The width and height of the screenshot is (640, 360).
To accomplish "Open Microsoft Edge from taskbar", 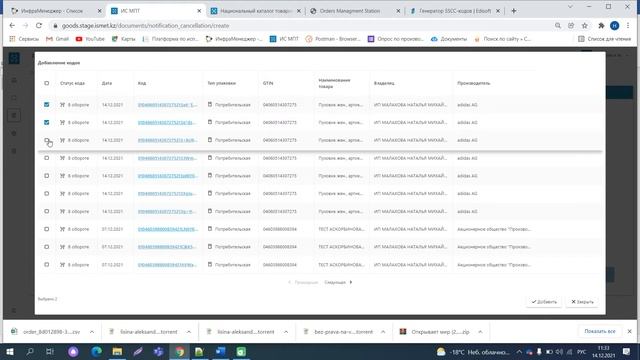I will [x=96, y=351].
